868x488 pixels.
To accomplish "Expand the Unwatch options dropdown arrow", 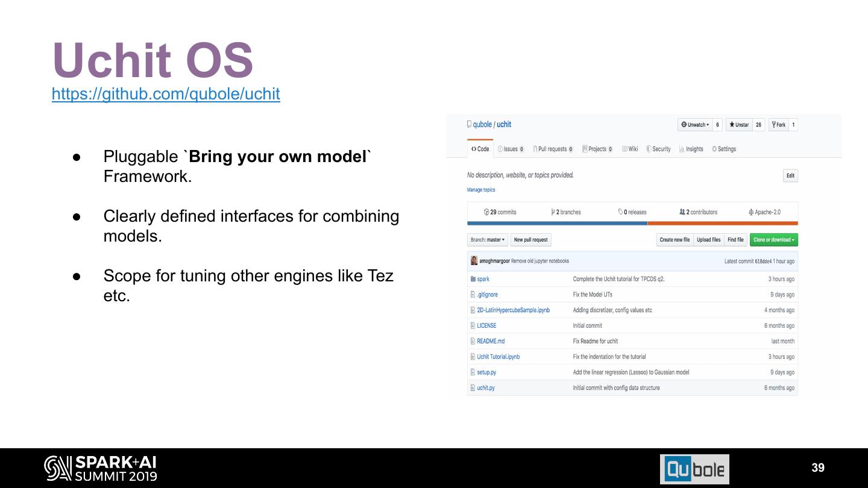I will pos(708,125).
